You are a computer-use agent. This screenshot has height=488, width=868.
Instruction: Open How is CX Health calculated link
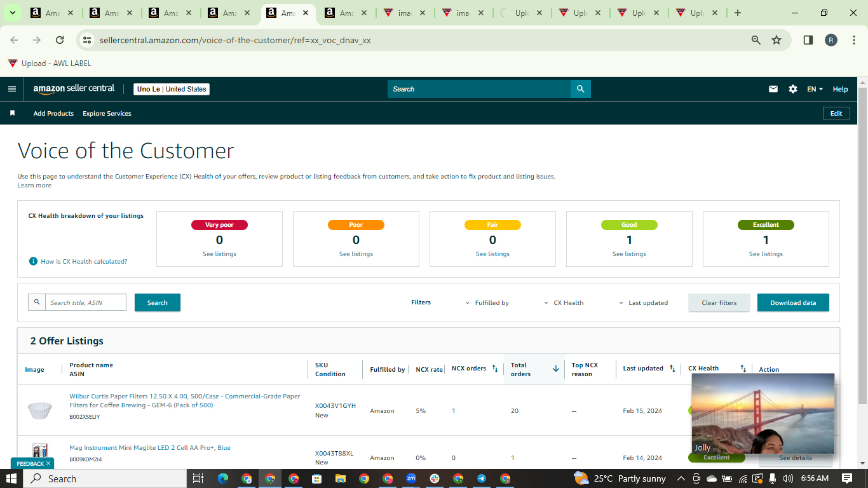click(84, 261)
